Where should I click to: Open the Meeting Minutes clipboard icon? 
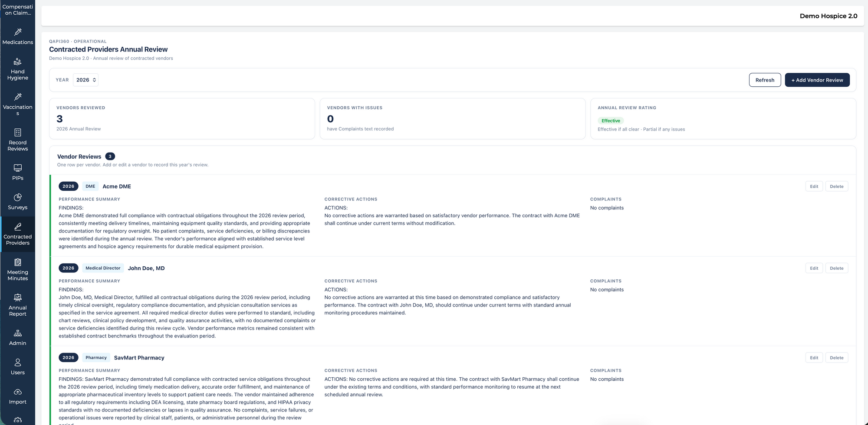pos(18,262)
